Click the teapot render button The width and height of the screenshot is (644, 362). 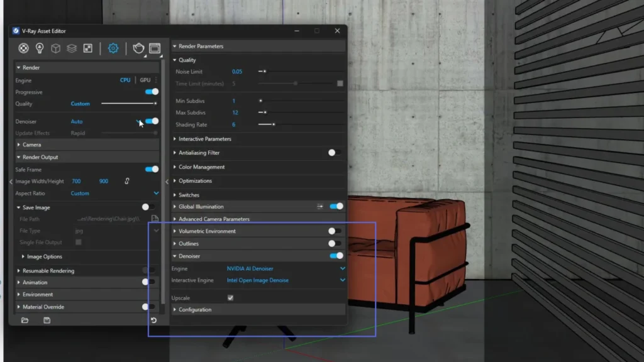[x=138, y=48]
